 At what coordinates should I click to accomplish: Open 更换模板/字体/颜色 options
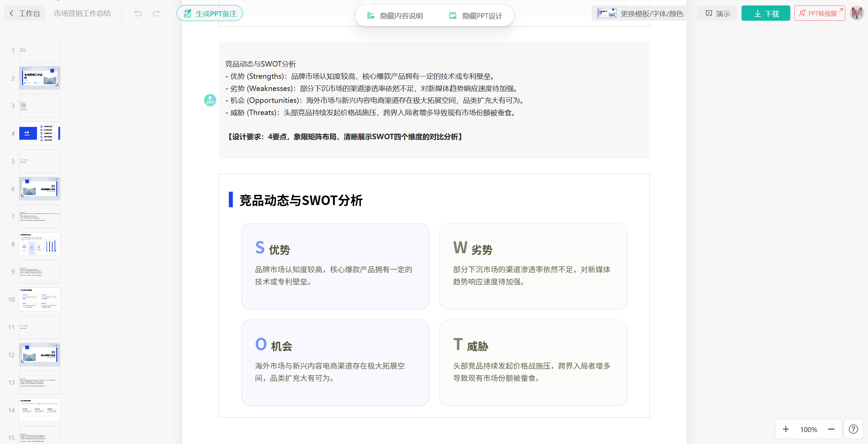tap(640, 14)
